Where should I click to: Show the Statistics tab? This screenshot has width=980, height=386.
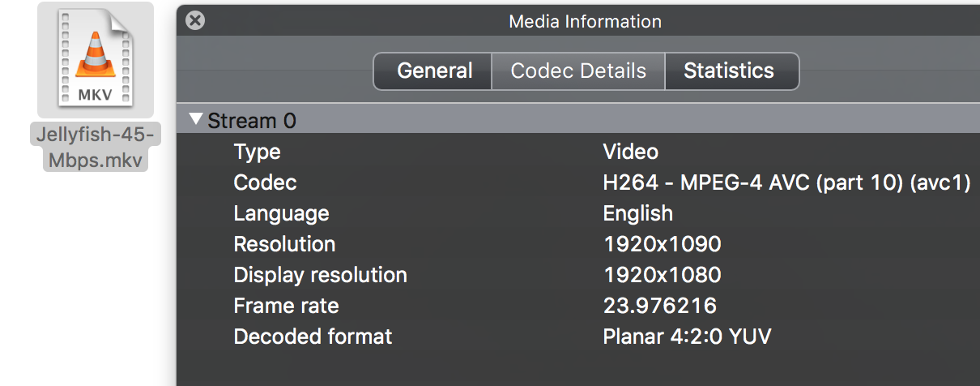729,71
